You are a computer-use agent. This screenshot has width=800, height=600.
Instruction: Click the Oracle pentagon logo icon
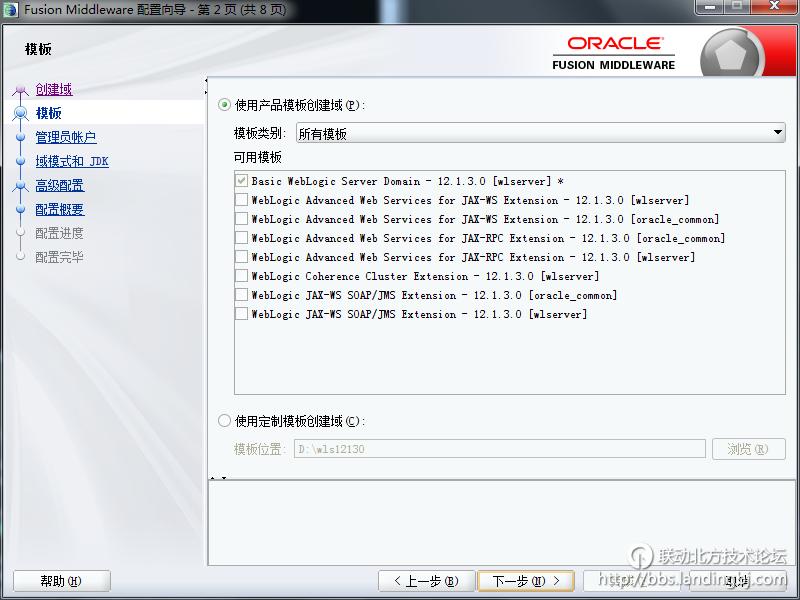coord(732,56)
